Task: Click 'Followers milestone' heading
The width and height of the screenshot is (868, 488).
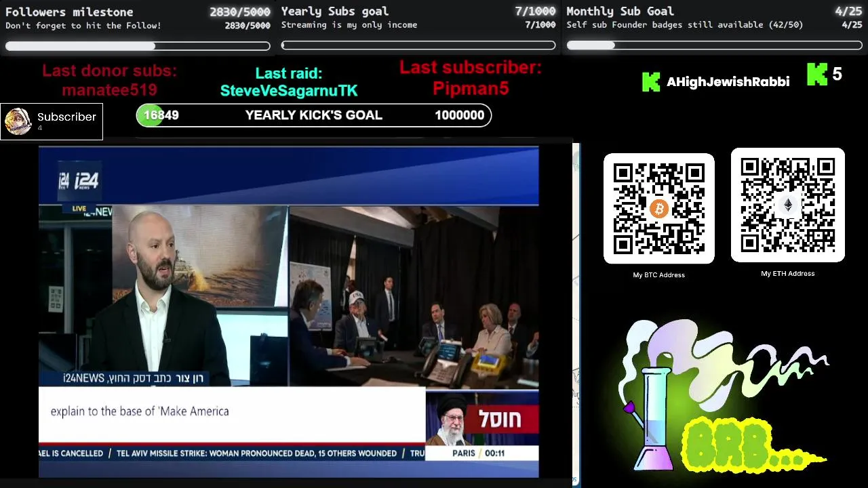Action: point(69,12)
